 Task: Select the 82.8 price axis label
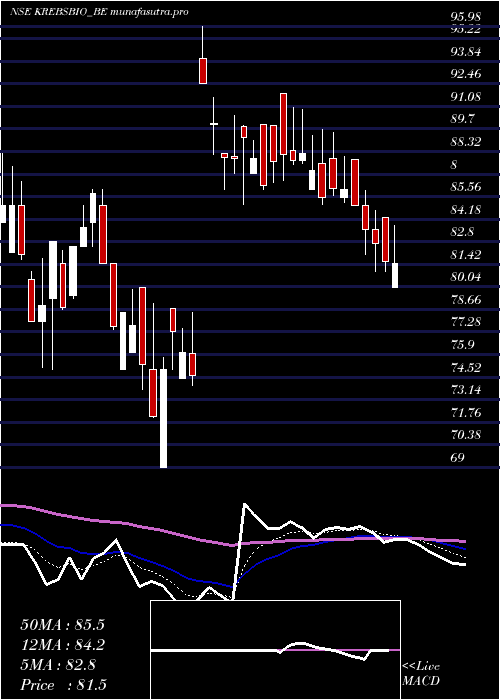(462, 232)
